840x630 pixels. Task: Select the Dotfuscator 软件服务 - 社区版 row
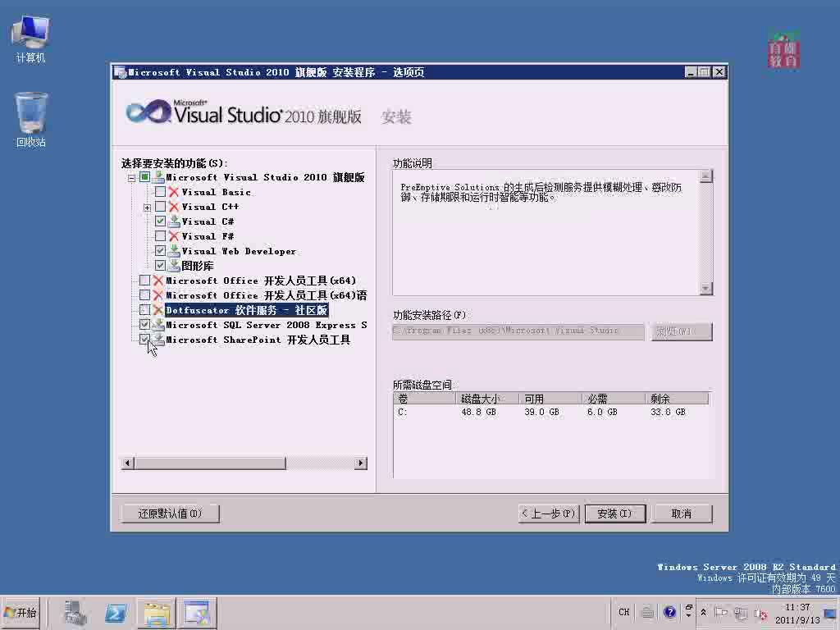(246, 310)
